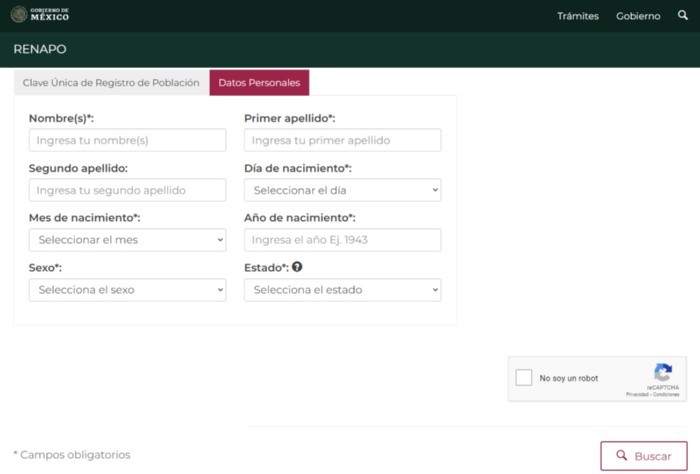Focus the Segundo apellido text box
The width and height of the screenshot is (700, 474).
tap(127, 190)
